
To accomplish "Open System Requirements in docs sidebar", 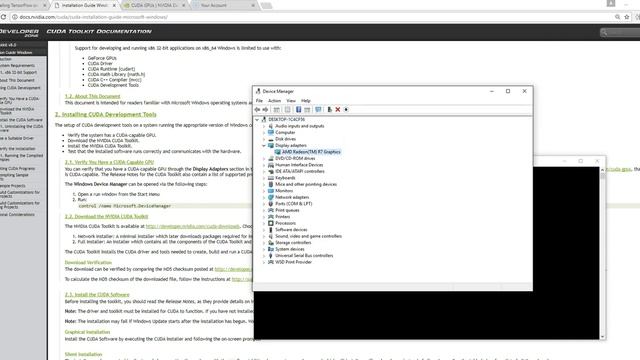I will 17,66.
